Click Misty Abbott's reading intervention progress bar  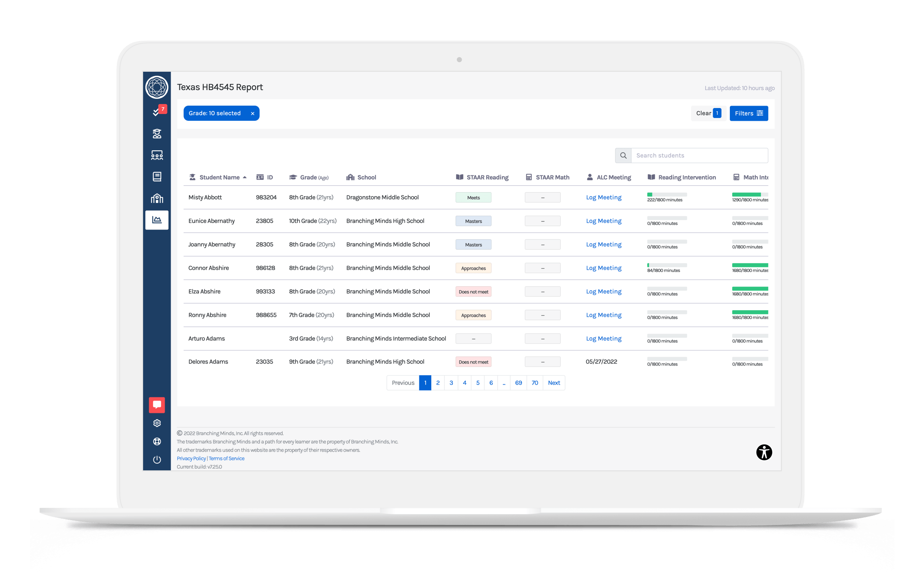tap(667, 195)
